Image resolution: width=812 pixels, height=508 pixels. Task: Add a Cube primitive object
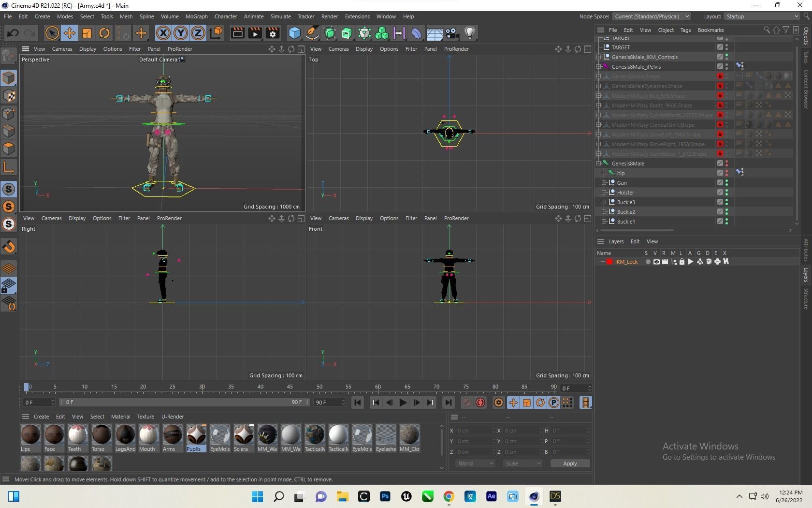pos(294,33)
